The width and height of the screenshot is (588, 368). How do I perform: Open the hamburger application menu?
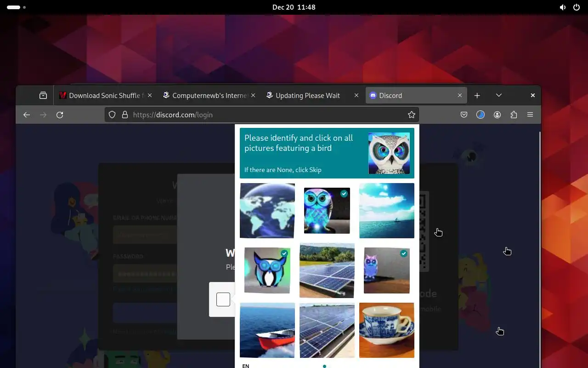click(530, 115)
